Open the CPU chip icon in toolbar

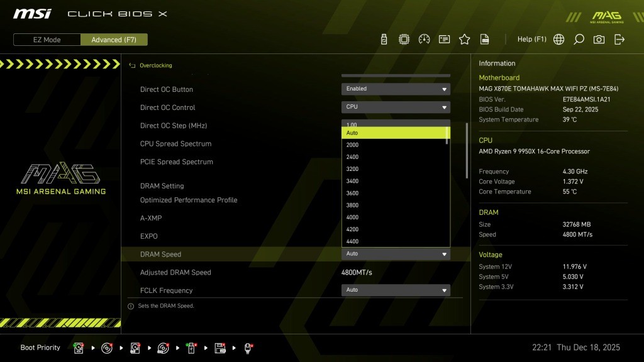click(404, 39)
